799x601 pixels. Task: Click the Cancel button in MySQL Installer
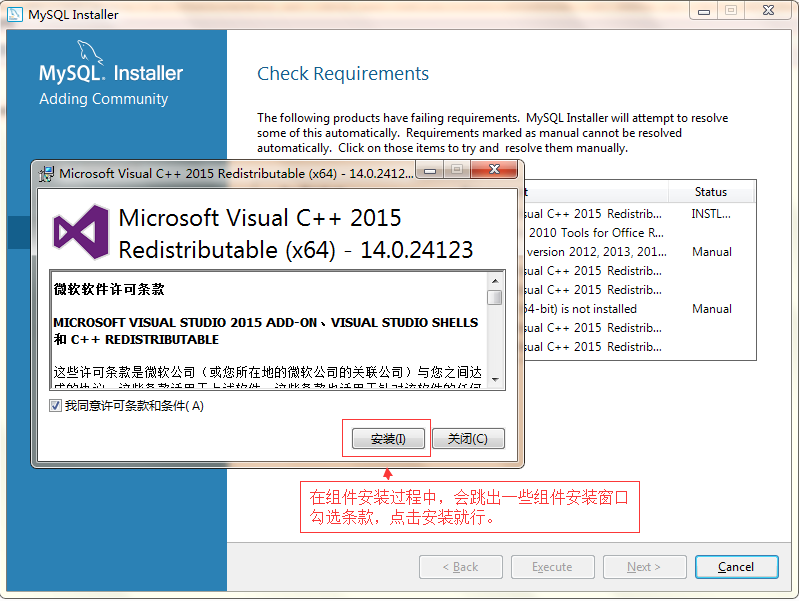click(736, 567)
